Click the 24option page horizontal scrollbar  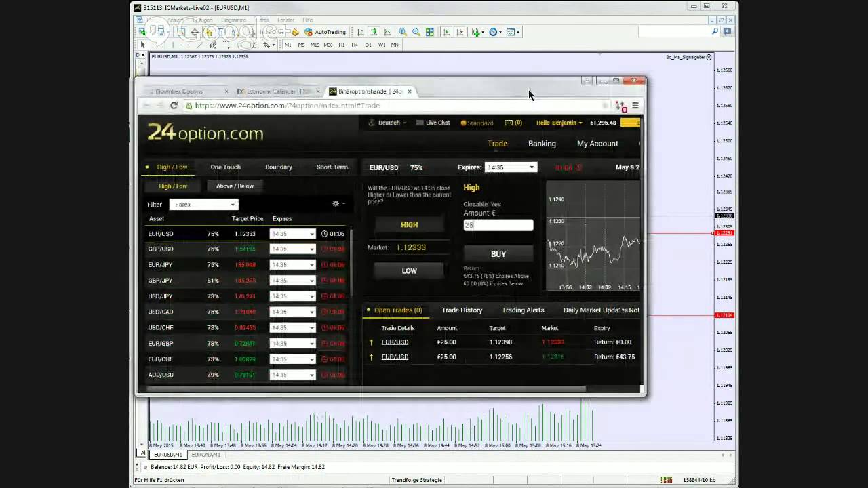(366, 389)
